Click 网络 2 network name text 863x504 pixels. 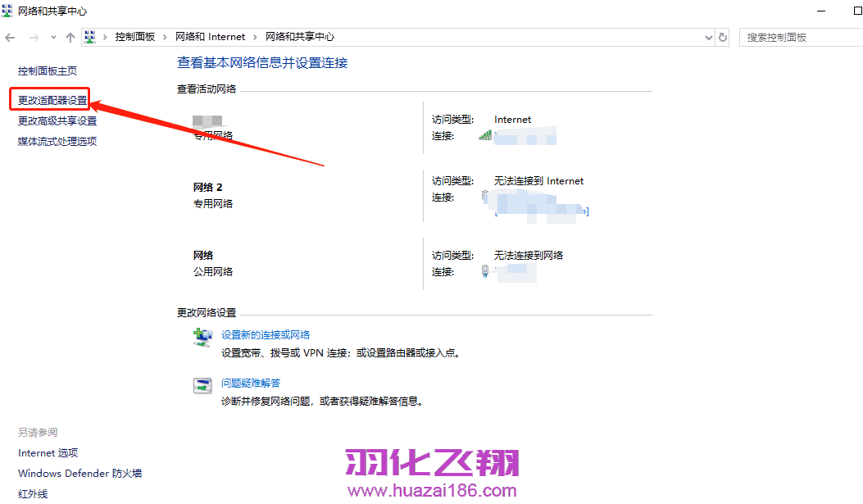click(207, 187)
